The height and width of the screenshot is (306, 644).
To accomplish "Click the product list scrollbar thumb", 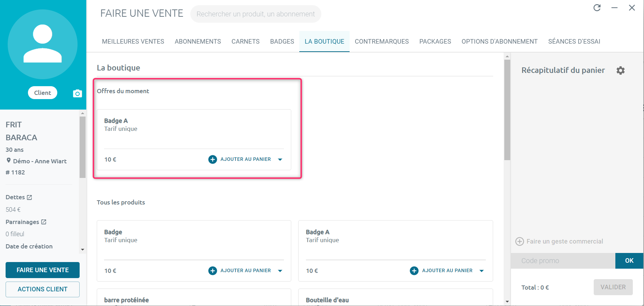I will coord(507,110).
